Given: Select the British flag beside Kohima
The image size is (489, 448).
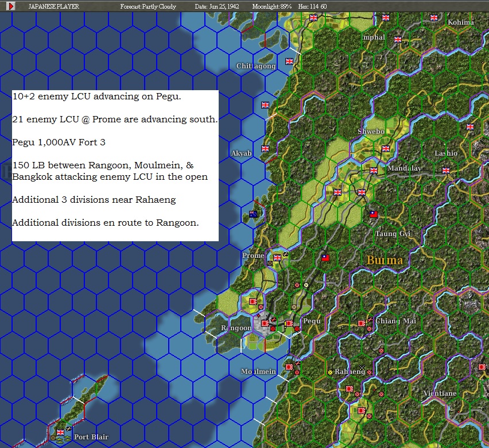Looking at the screenshot, I should 434,18.
